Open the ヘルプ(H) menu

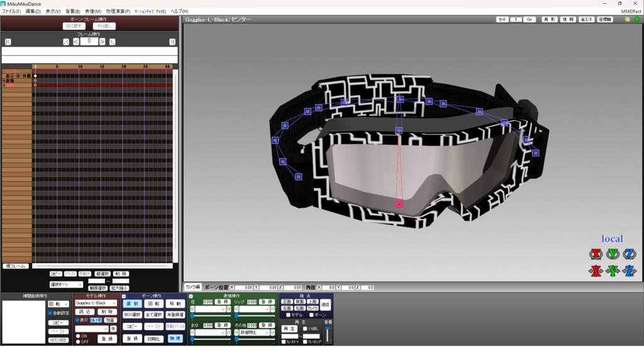pyautogui.click(x=179, y=11)
